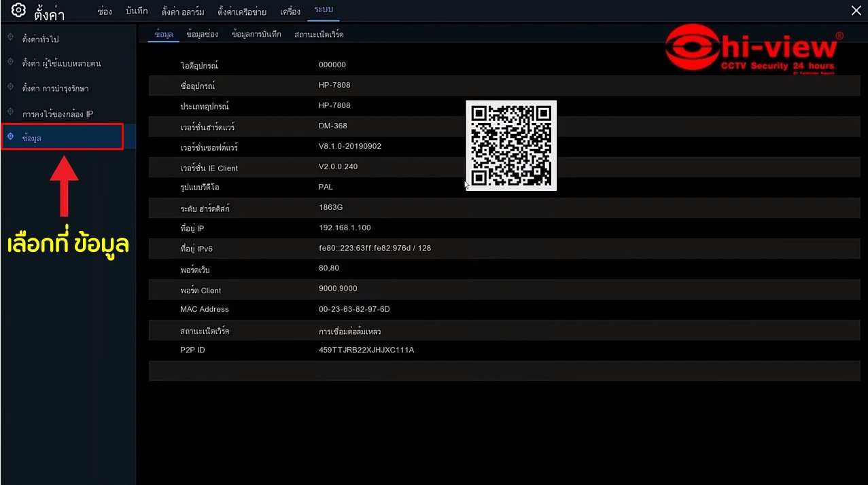Switch to the บันทึก top tab

coord(137,12)
